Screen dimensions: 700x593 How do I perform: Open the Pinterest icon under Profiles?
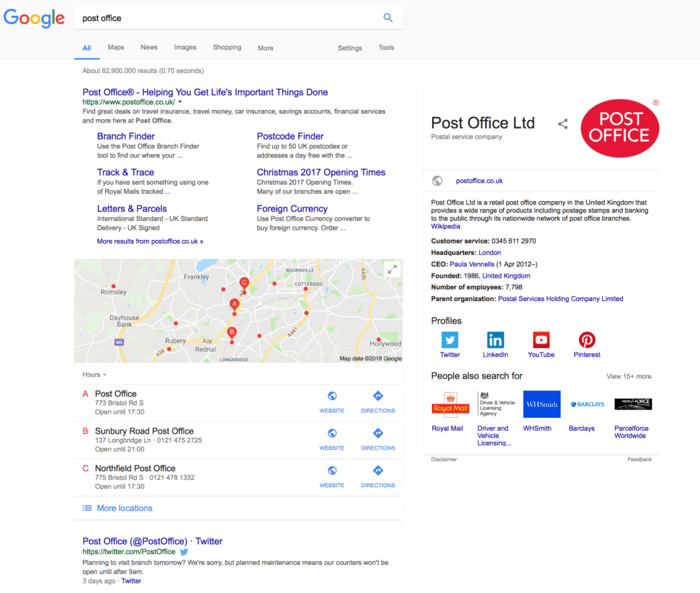[x=587, y=341]
